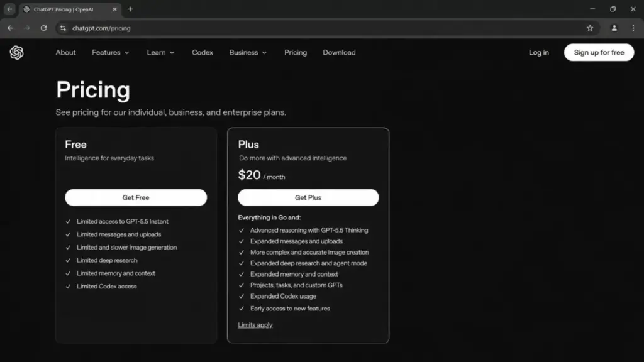Open a new tab with plus icon
The image size is (644, 362).
point(130,9)
